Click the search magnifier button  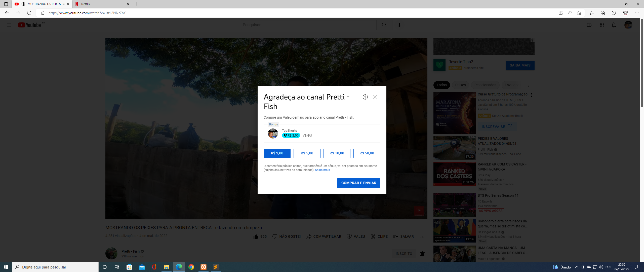pos(384,25)
